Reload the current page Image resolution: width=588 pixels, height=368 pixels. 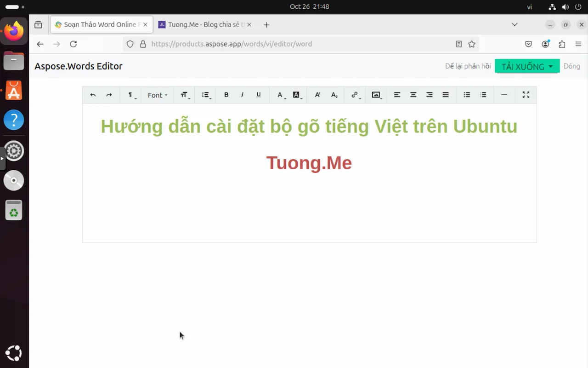73,44
